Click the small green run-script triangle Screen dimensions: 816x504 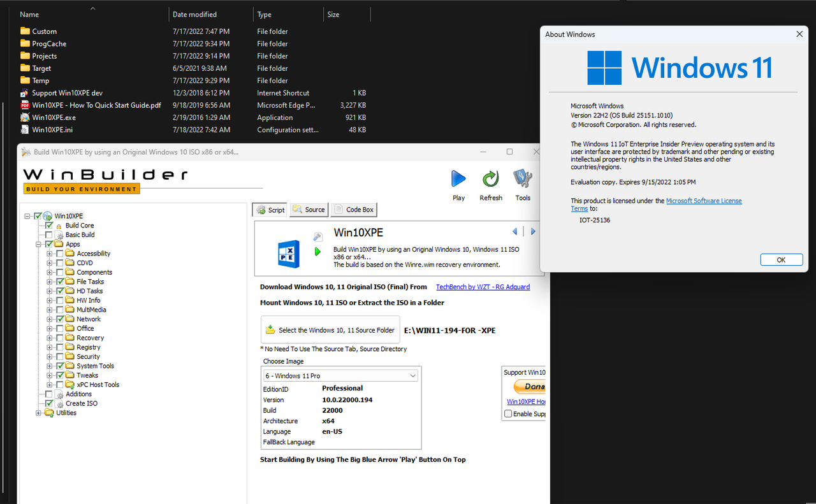coord(317,252)
